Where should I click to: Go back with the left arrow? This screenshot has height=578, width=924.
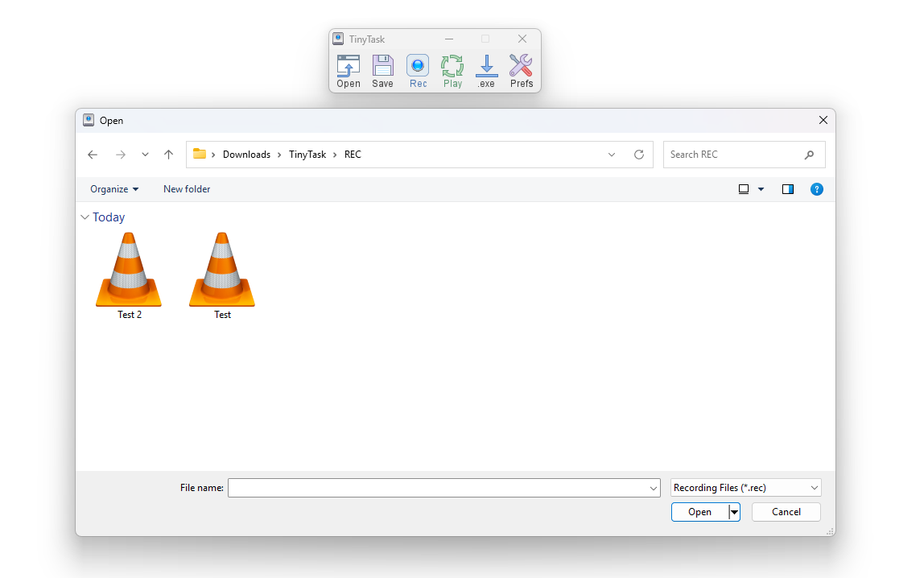[93, 155]
